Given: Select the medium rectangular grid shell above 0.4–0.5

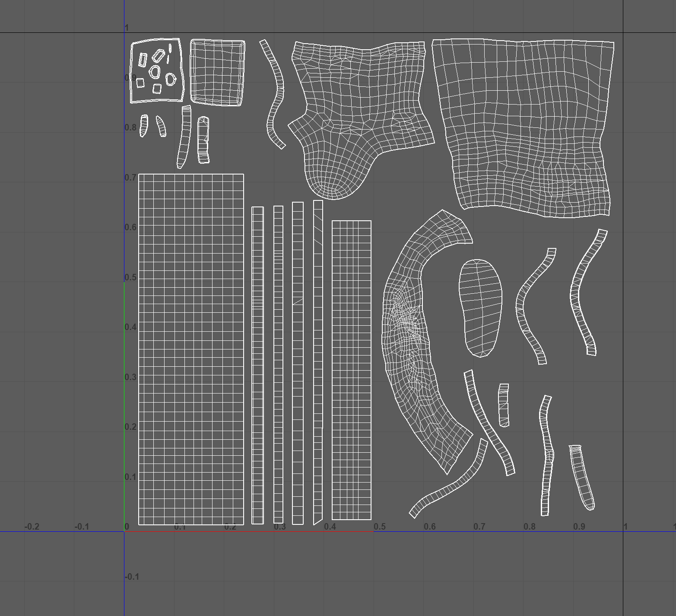Looking at the screenshot, I should (x=351, y=370).
